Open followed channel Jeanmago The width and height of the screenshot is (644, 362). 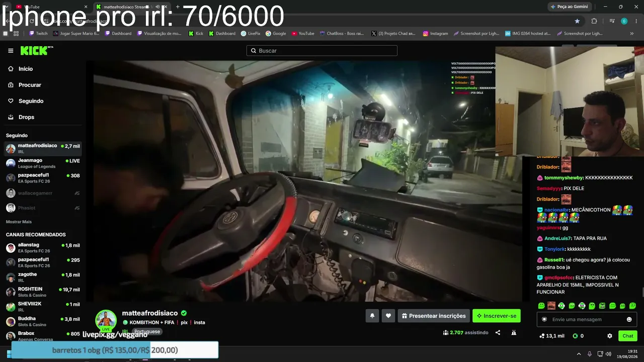(x=43, y=163)
